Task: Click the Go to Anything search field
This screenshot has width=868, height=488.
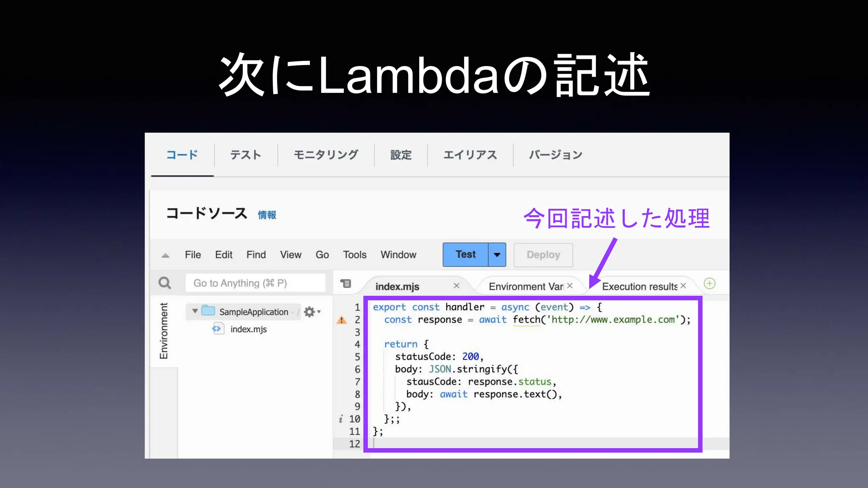Action: pyautogui.click(x=256, y=283)
